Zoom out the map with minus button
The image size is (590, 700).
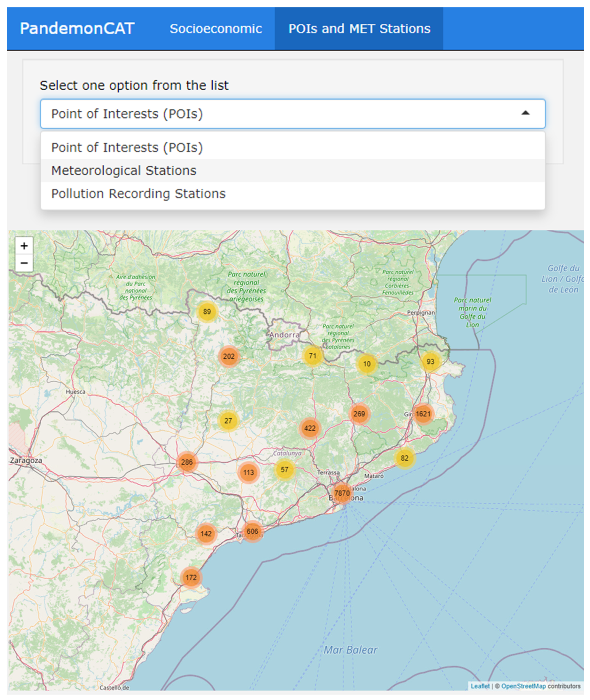pyautogui.click(x=24, y=263)
